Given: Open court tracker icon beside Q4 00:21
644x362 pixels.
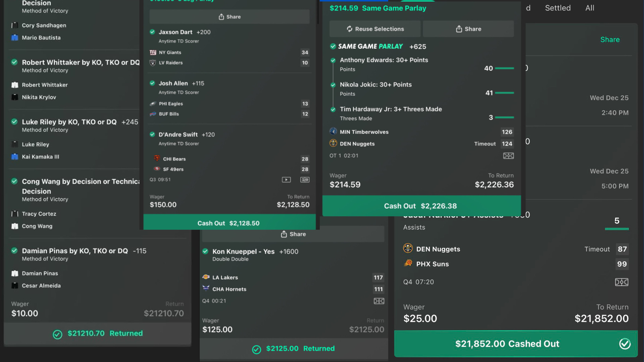Looking at the screenshot, I should [379, 301].
